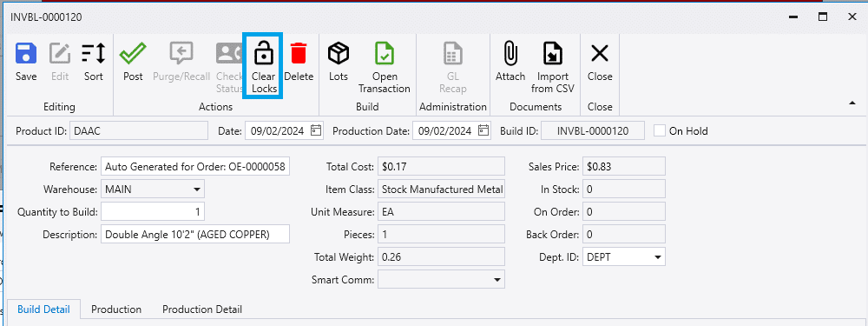Click the In Stock value field
The image size is (868, 326).
(x=624, y=190)
